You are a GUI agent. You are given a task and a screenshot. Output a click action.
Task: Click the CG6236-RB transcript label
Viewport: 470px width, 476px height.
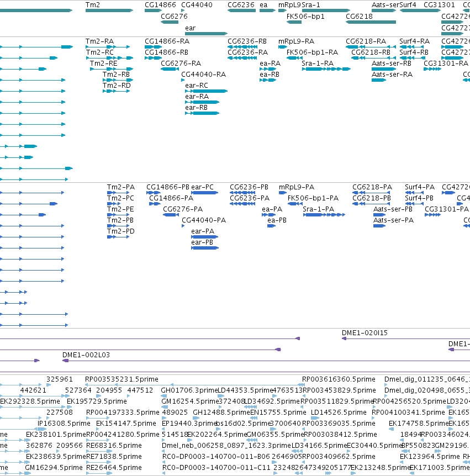click(x=247, y=41)
